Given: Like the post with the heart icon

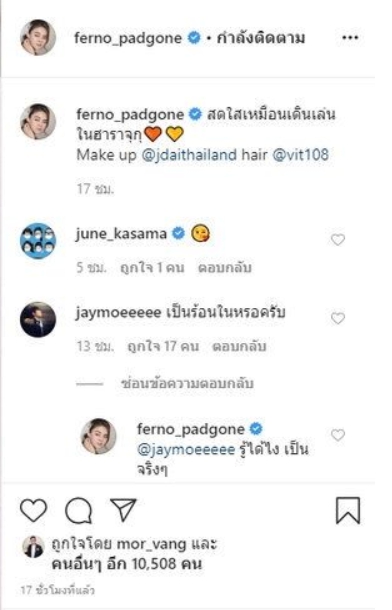Looking at the screenshot, I should pyautogui.click(x=33, y=510).
